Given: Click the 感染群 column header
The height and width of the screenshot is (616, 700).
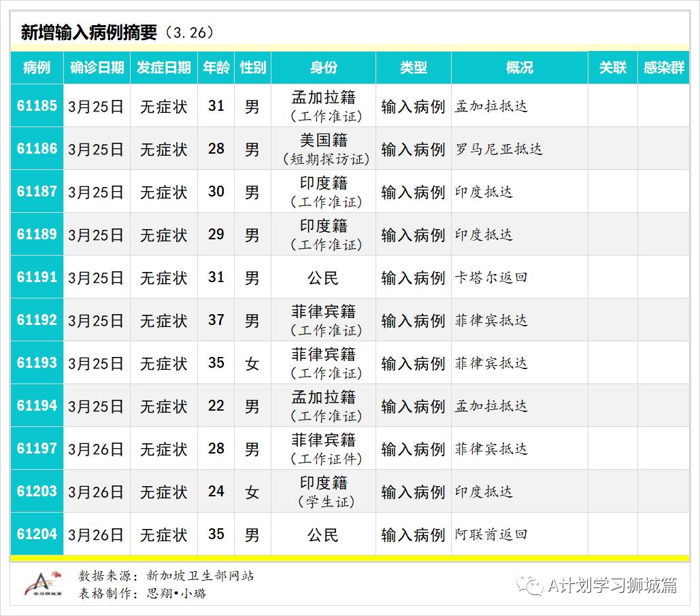Looking at the screenshot, I should pos(663,67).
